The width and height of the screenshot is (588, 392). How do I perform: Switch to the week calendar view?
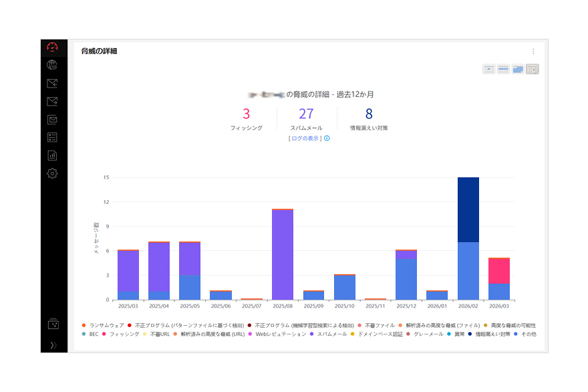click(x=503, y=69)
